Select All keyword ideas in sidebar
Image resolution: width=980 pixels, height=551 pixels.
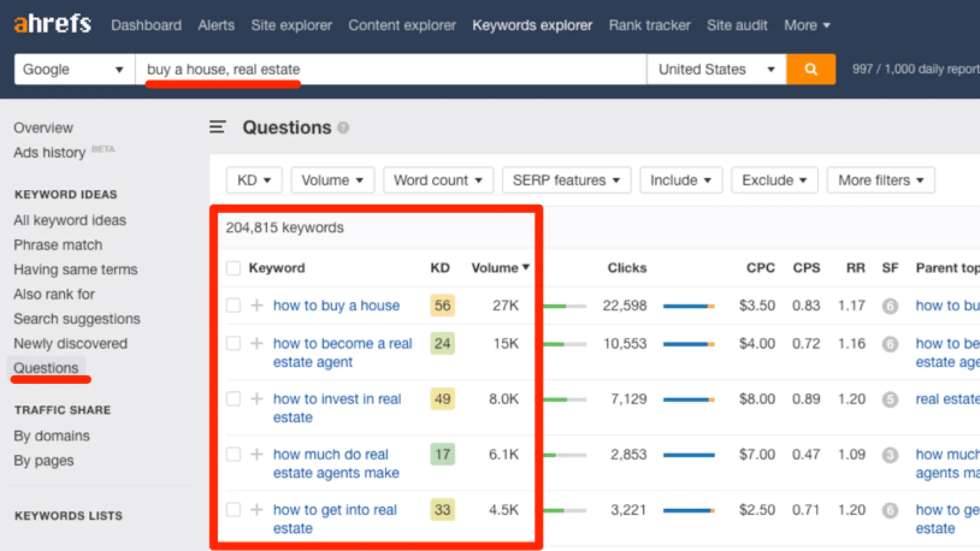click(70, 220)
